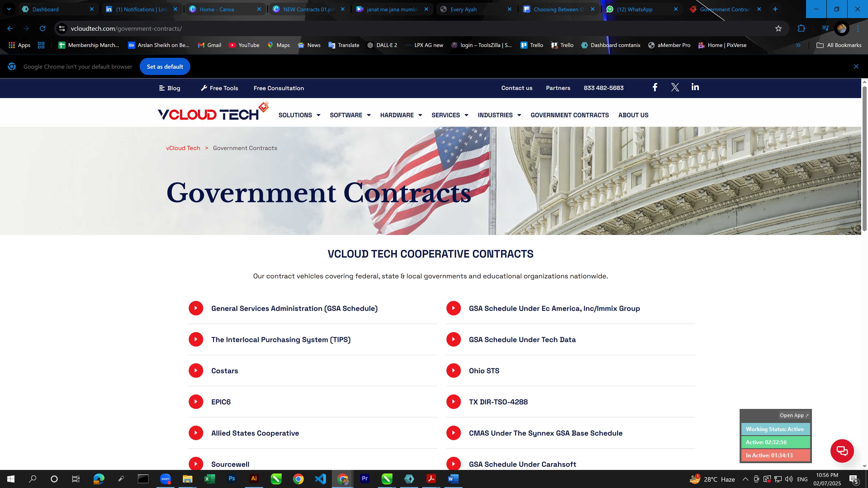The height and width of the screenshot is (488, 868).
Task: Open Excel from the taskbar
Action: [210, 479]
